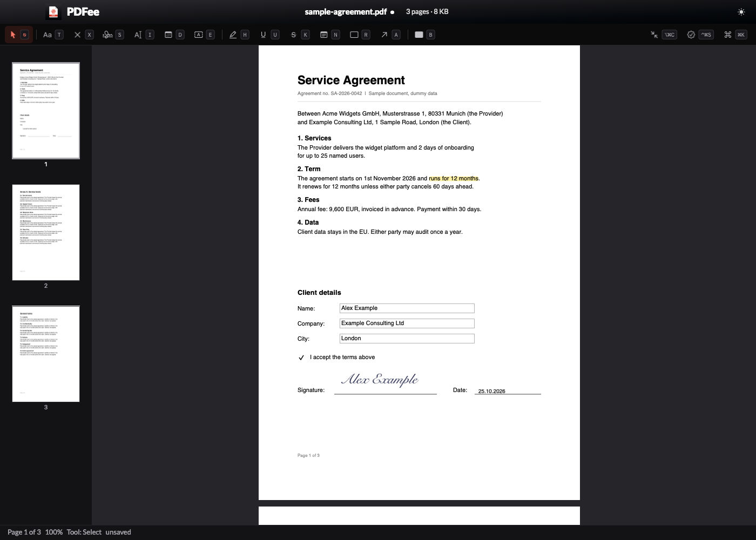Select the Aa text tool
Viewport: 756px width, 540px height.
pyautogui.click(x=53, y=35)
